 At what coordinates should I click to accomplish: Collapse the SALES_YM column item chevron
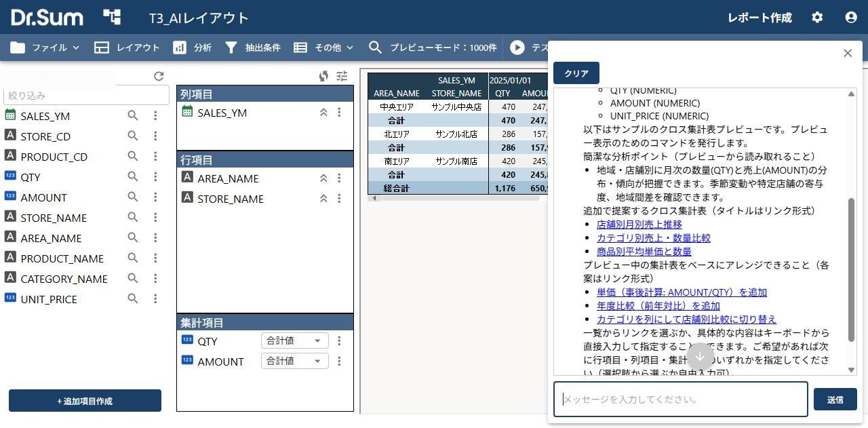point(323,113)
